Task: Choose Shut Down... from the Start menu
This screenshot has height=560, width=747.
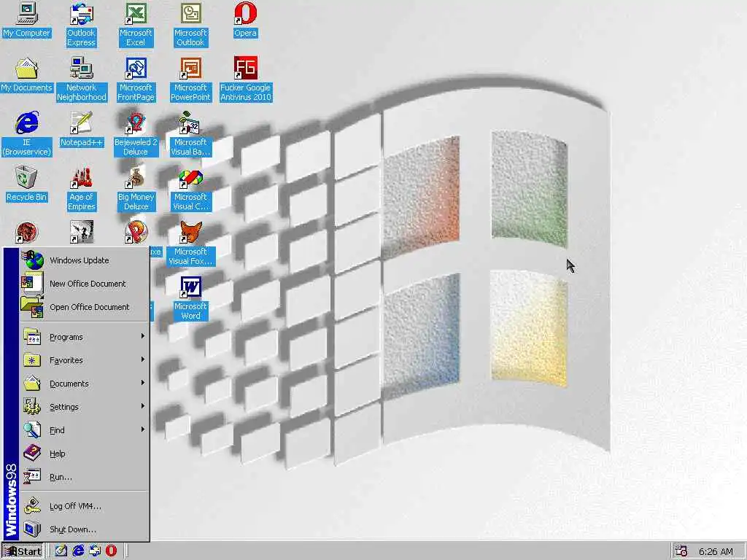Action: (x=85, y=529)
